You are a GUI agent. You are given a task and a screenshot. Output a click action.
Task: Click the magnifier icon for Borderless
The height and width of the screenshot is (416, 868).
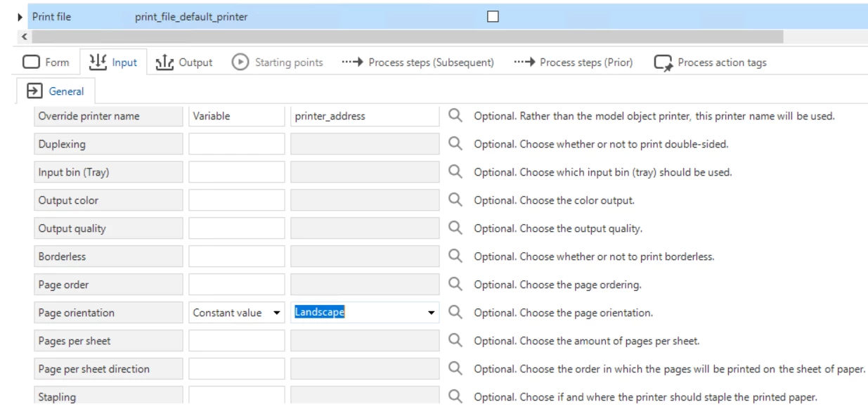[x=455, y=256]
